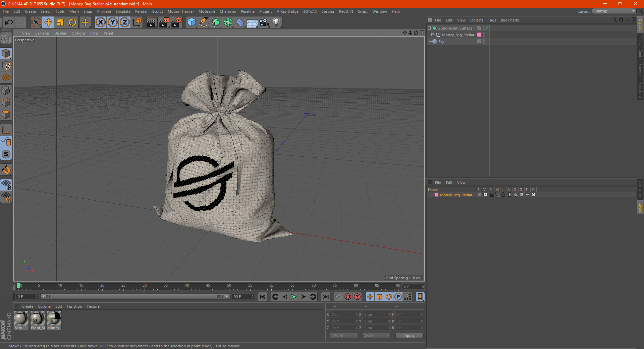Toggle Parameter keyframe recording

[x=398, y=297]
